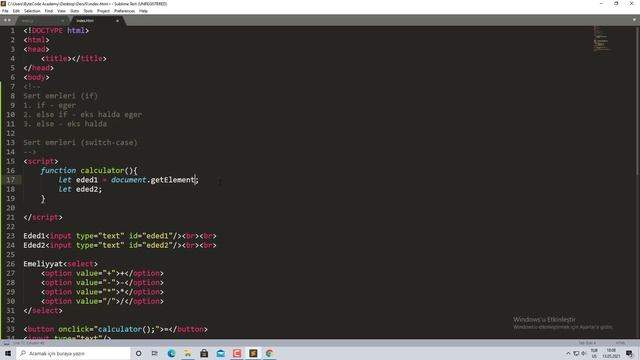Viewport: 640px width, 360px height.
Task: Toggle the side bar icon in status bar
Action: pos(6,343)
